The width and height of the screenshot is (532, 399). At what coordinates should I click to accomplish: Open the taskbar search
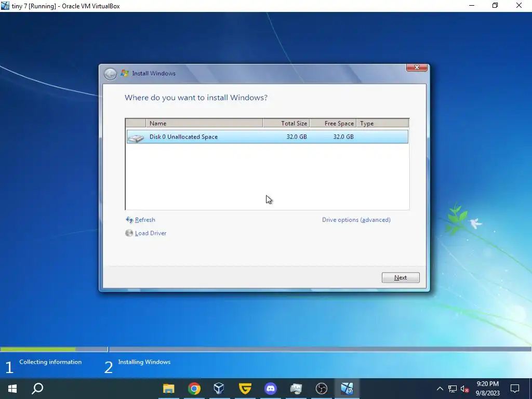pyautogui.click(x=37, y=389)
